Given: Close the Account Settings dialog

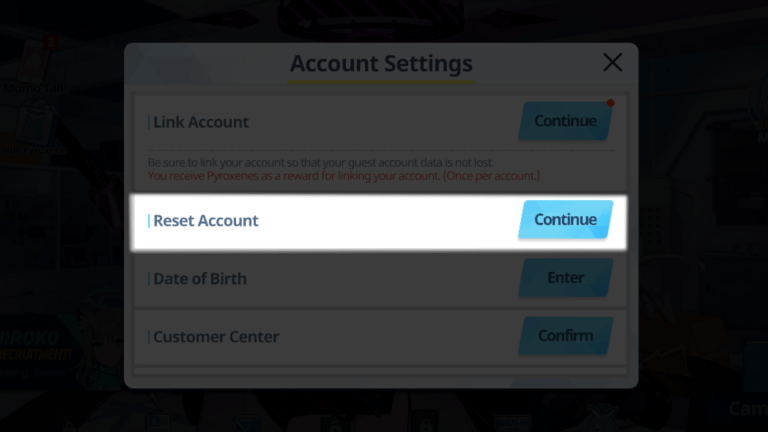Looking at the screenshot, I should (x=612, y=63).
